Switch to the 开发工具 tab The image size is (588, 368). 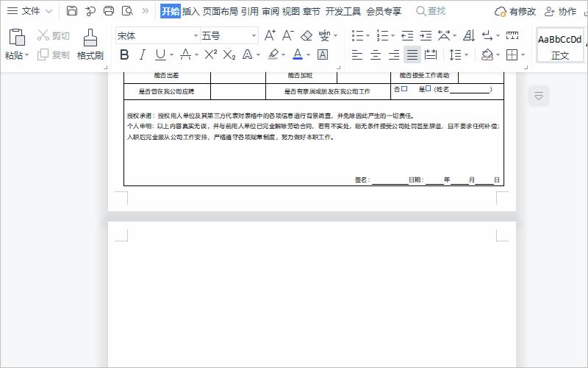click(x=343, y=11)
